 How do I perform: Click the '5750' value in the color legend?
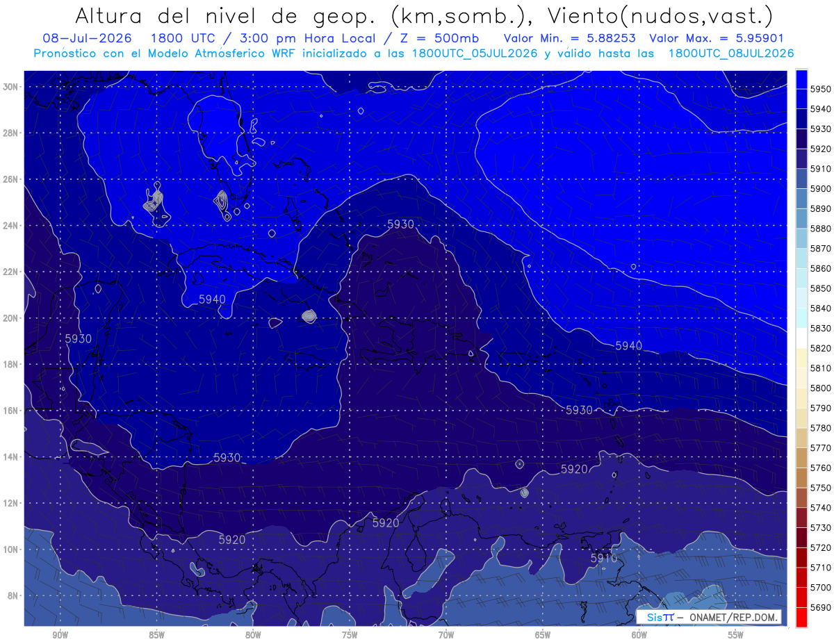pos(820,488)
